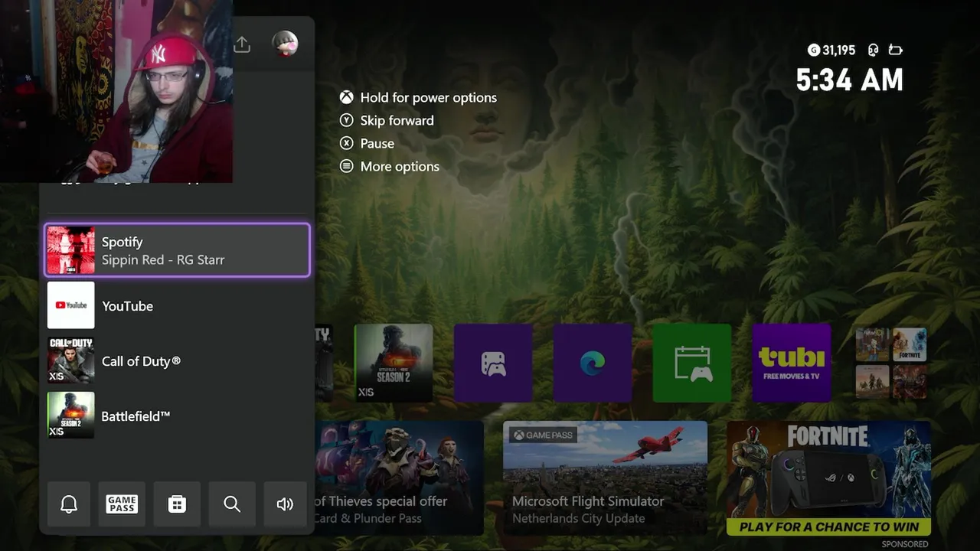Open the Fortnite sponsored ad card
This screenshot has width=980, height=551.
(x=828, y=478)
